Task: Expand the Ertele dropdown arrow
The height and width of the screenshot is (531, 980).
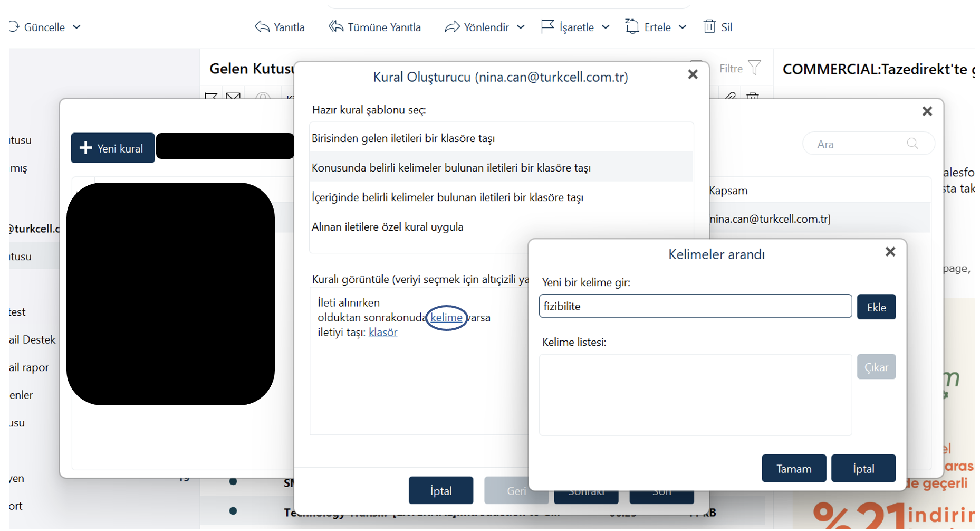Action: [683, 27]
